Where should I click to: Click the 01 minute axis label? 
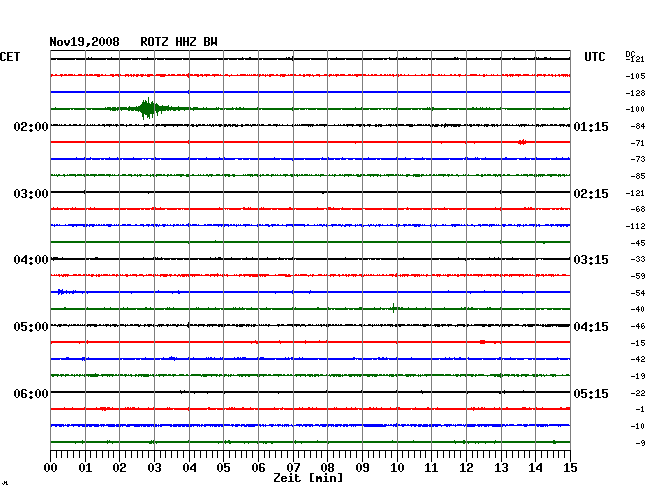click(x=85, y=468)
